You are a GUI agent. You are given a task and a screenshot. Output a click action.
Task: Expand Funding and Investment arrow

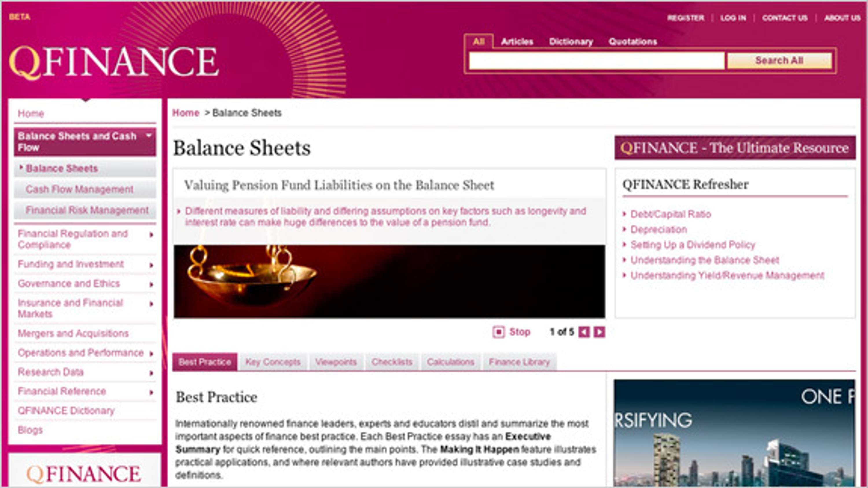coord(151,265)
